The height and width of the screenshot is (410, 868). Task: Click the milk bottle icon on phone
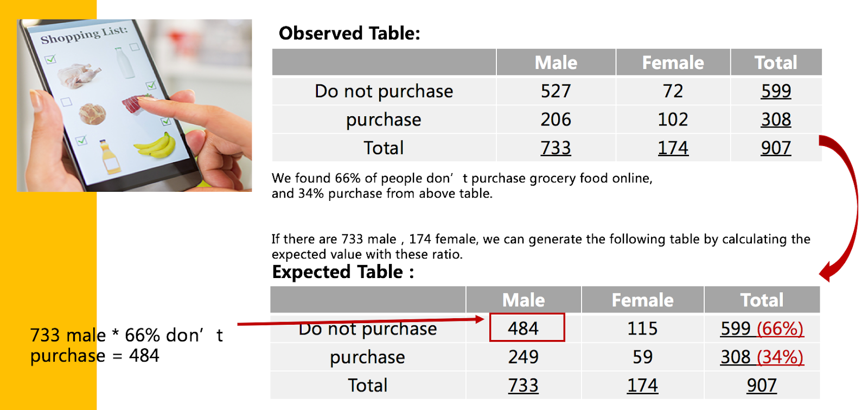125,63
